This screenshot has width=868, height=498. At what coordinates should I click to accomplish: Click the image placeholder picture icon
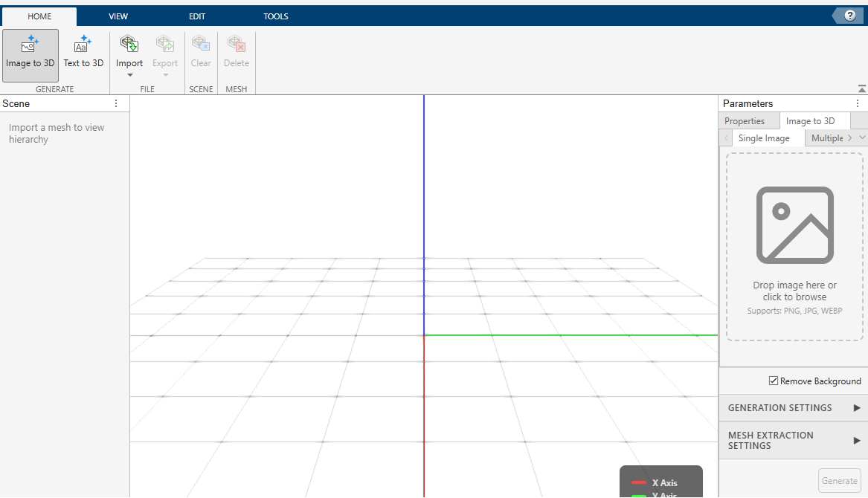pyautogui.click(x=795, y=225)
